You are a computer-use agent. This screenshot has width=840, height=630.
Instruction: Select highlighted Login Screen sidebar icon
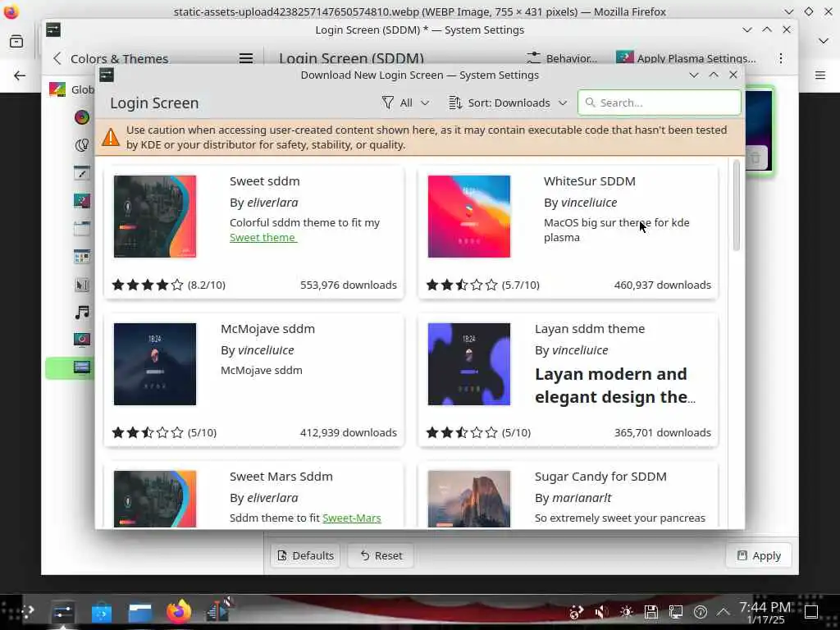[x=82, y=367]
